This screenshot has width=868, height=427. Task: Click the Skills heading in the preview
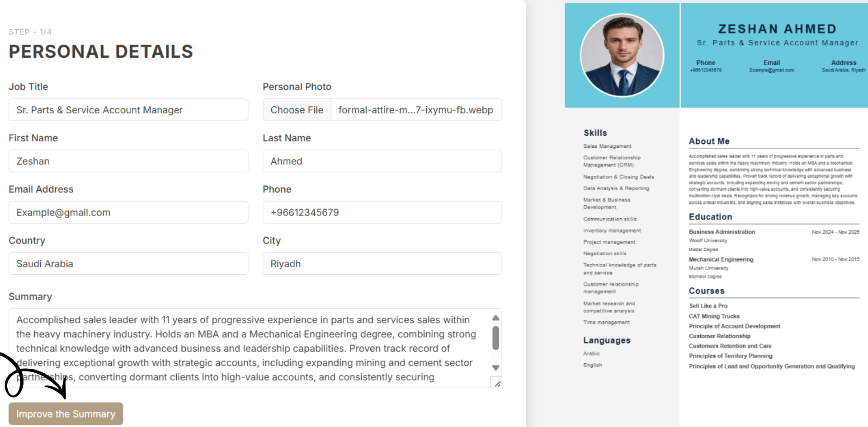click(x=595, y=133)
